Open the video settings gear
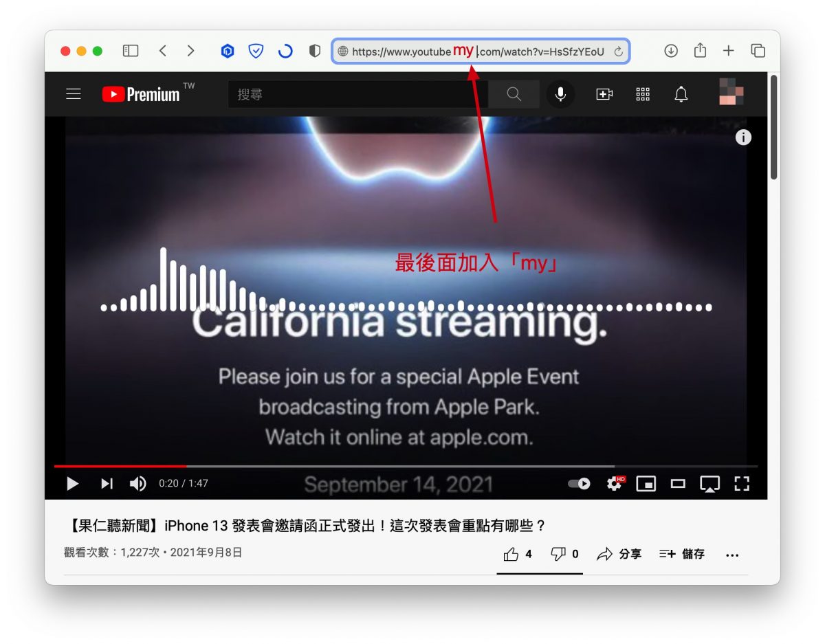 pos(615,483)
